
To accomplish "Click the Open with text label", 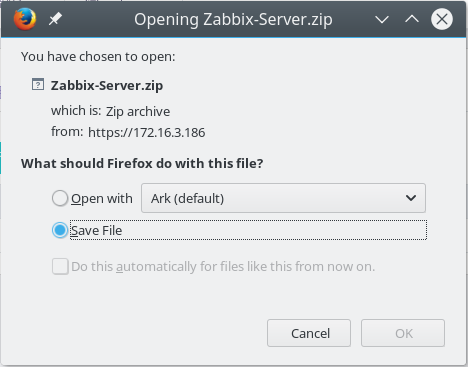I will point(102,199).
